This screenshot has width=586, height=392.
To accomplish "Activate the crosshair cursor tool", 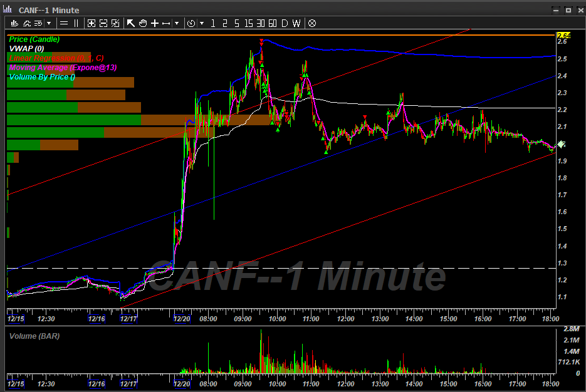I will [x=154, y=23].
